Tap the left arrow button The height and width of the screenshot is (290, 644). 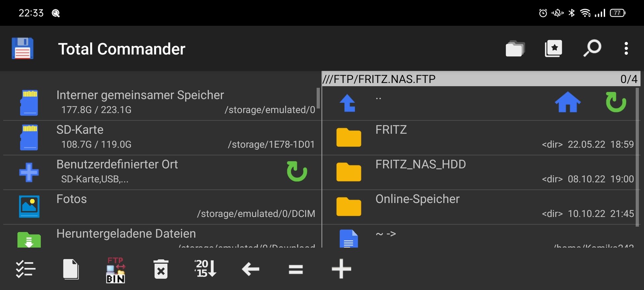[x=251, y=269]
